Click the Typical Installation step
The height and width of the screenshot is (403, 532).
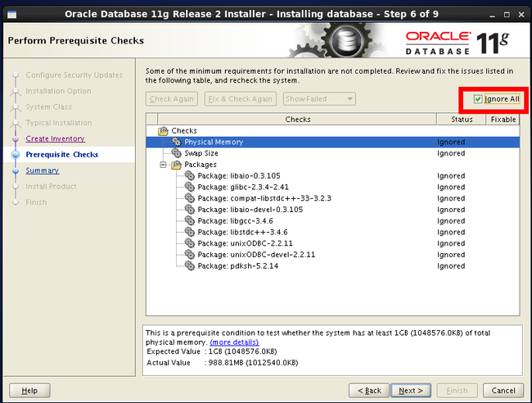tap(59, 123)
